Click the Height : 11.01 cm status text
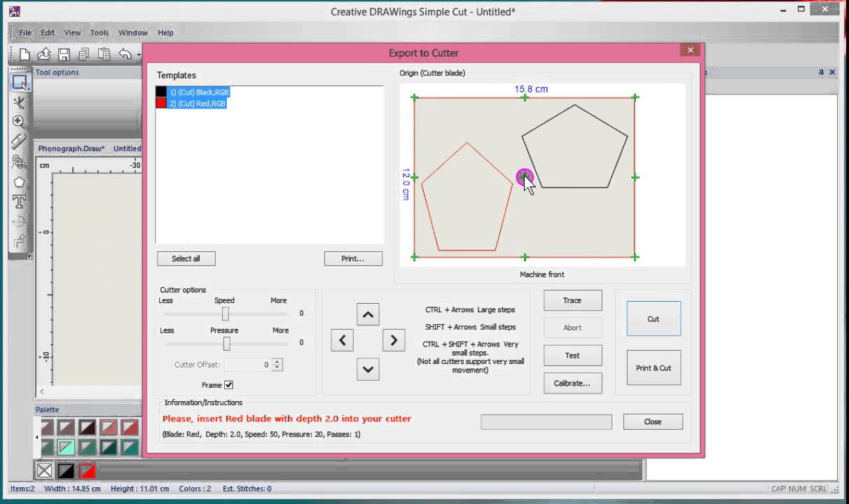The image size is (849, 504). pos(140,489)
